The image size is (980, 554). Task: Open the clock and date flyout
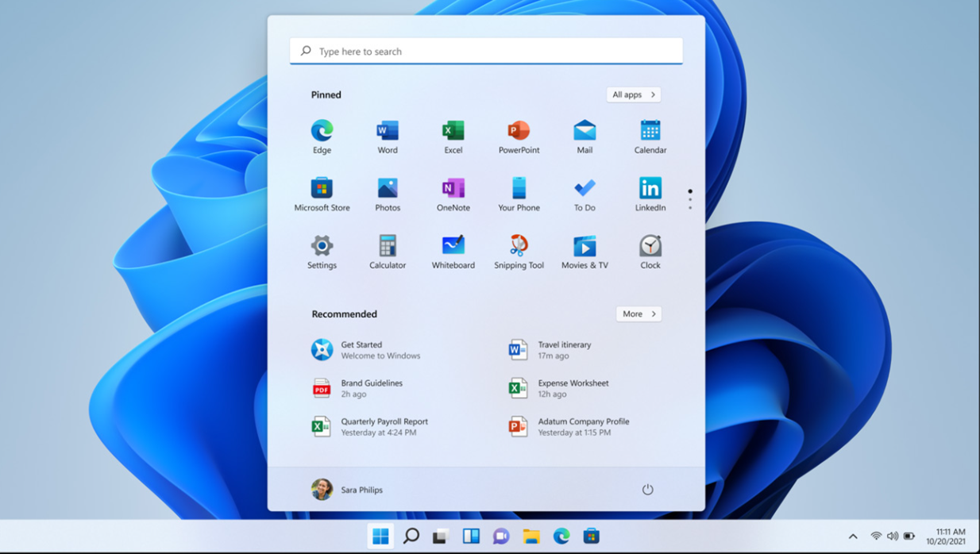point(945,537)
